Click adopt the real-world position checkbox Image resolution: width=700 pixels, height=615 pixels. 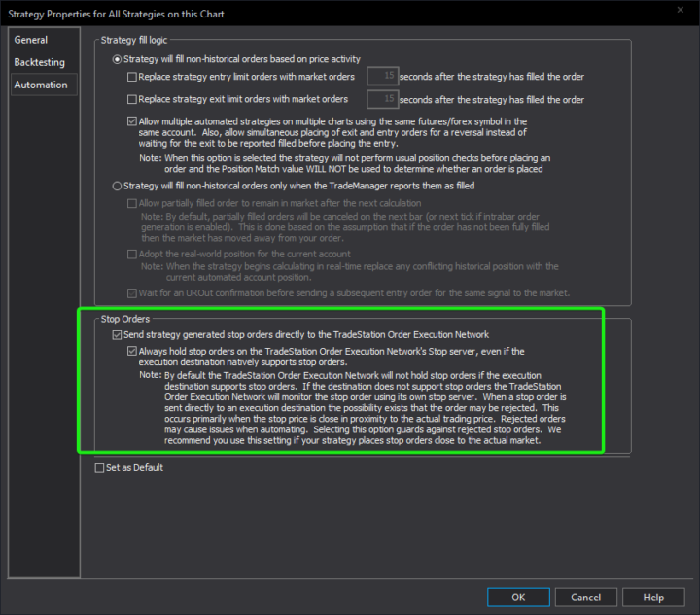(x=132, y=255)
